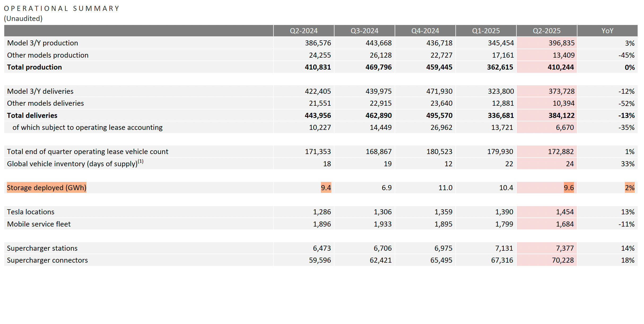Click the YoY column header
644x324 pixels.
607,31
